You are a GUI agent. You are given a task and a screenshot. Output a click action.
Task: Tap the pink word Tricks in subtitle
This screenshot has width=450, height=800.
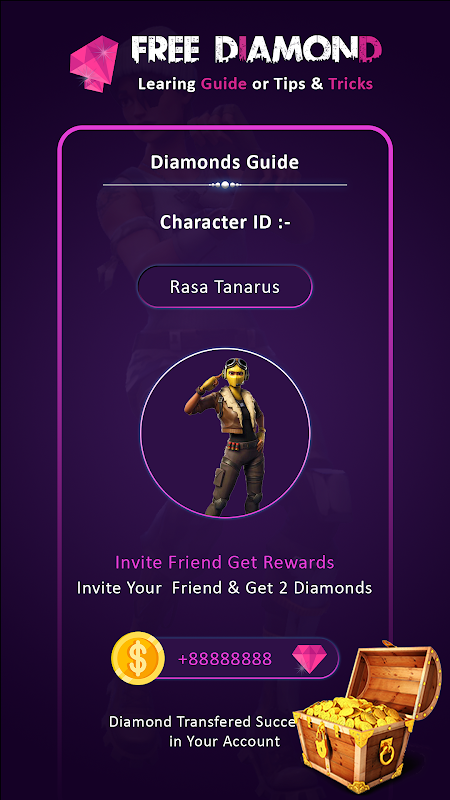[351, 83]
